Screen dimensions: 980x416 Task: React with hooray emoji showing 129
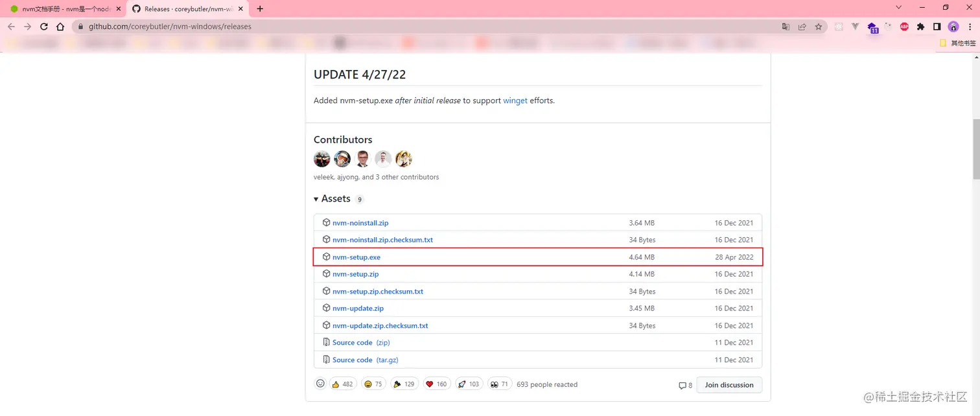pos(404,384)
